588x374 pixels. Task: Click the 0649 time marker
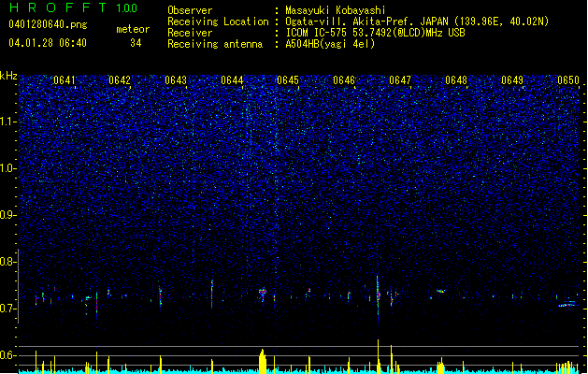pos(512,80)
